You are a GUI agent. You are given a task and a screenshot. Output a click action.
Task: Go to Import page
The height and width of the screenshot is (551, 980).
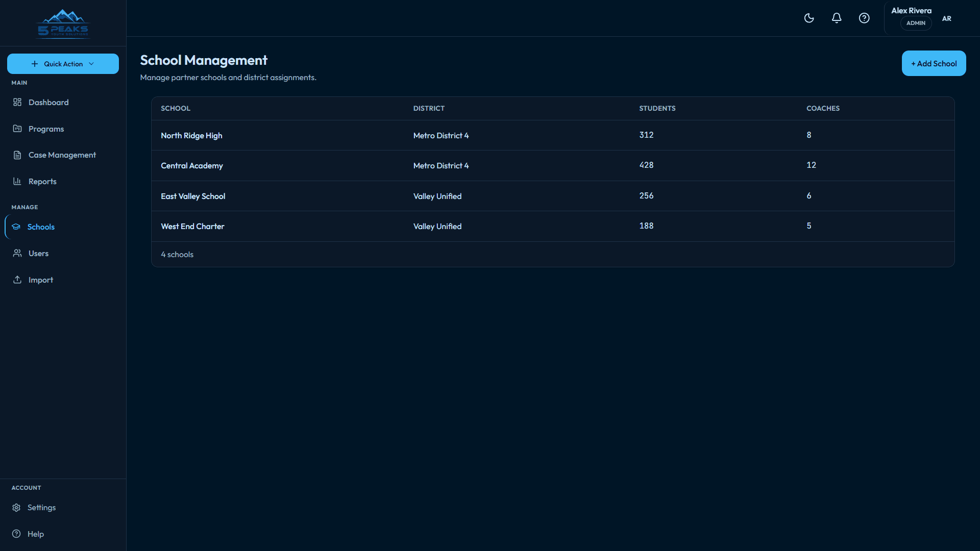(x=63, y=280)
